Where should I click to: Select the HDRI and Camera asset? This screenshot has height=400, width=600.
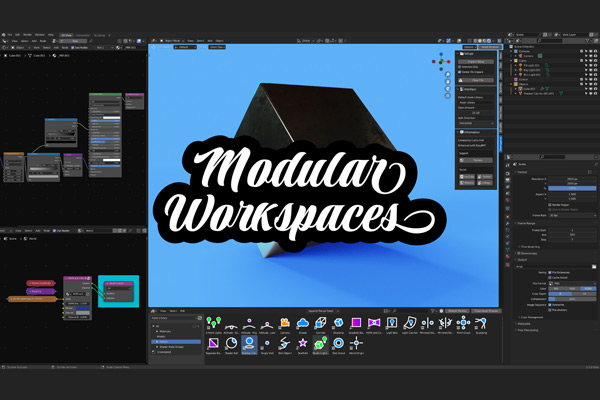(374, 325)
